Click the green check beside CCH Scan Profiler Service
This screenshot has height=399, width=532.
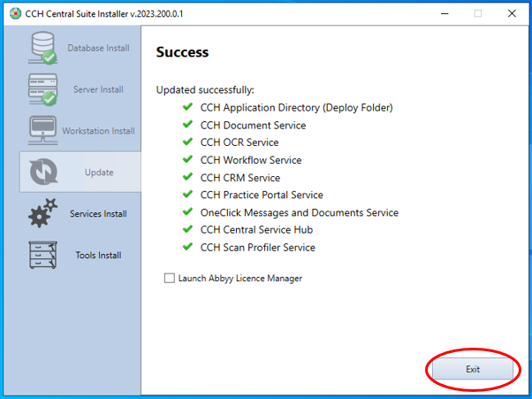point(187,247)
